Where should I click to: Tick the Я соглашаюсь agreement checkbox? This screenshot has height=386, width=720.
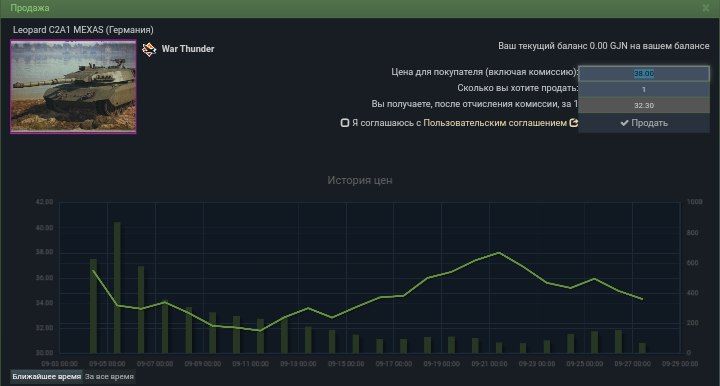tap(345, 123)
